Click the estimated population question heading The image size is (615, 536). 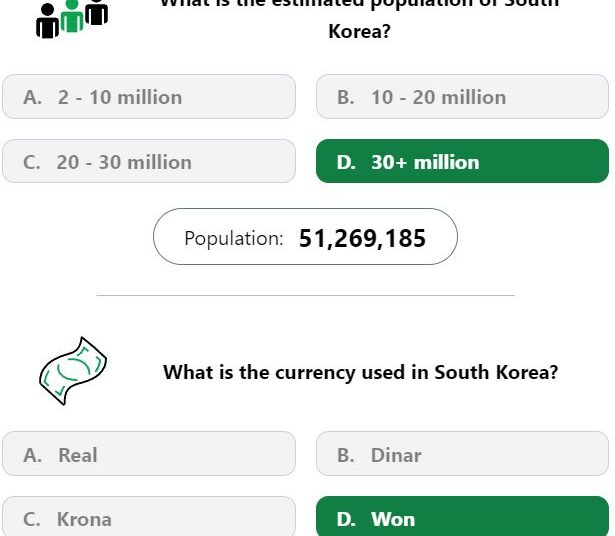[360, 20]
